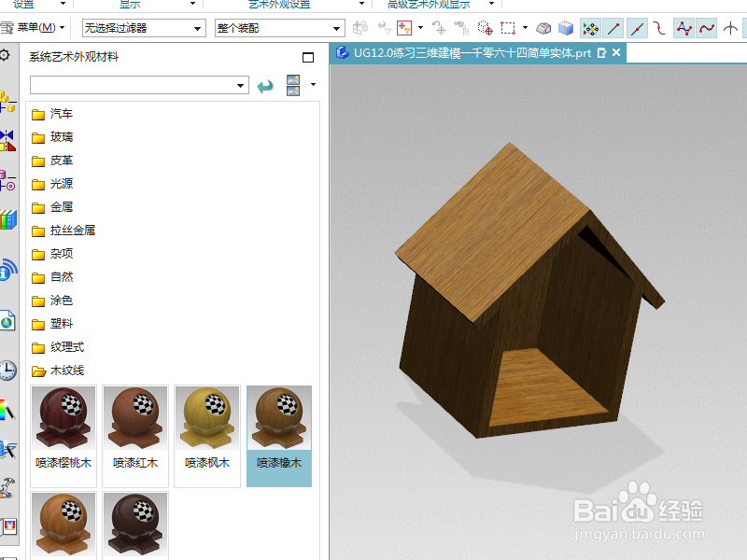Open the 涂色 material folder

tap(52, 301)
